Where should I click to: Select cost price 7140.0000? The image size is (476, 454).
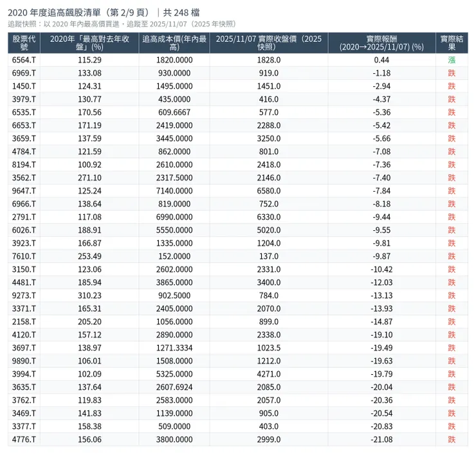[174, 191]
